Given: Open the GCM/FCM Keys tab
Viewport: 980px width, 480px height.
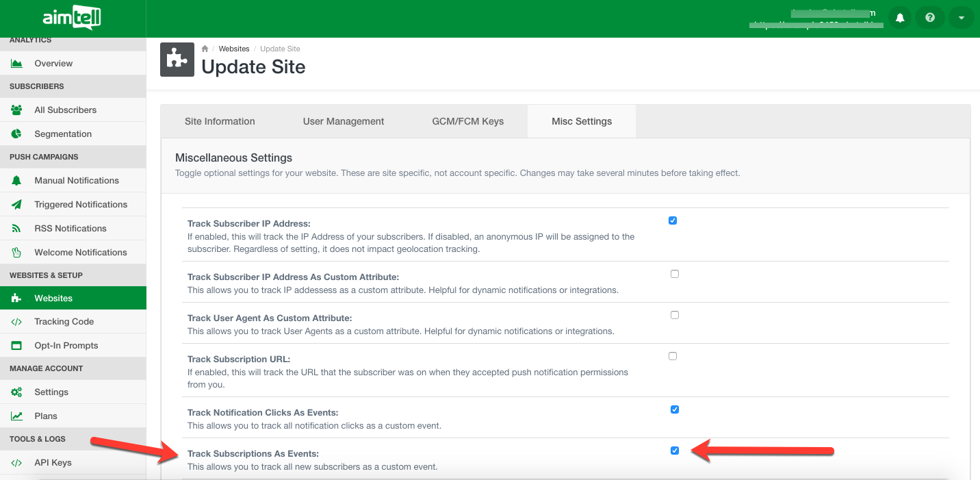Looking at the screenshot, I should pos(467,121).
